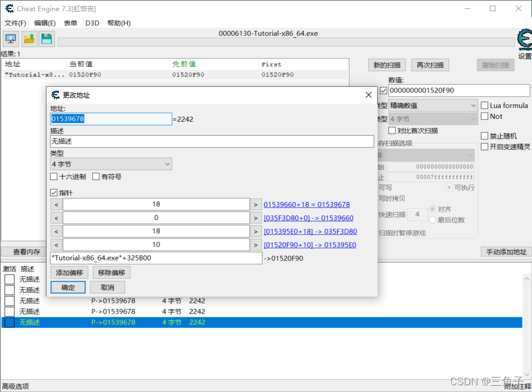Open the process selector computer icon

click(11, 39)
